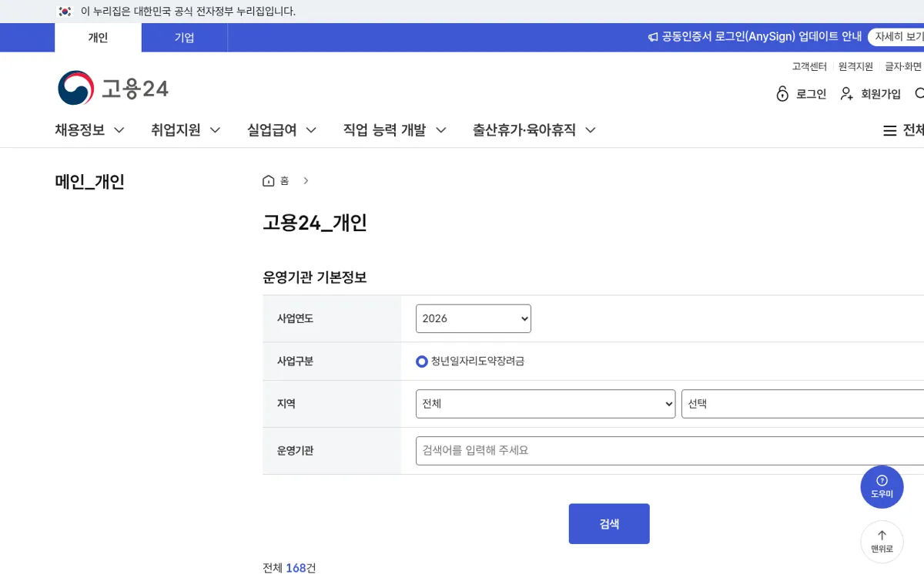Click the 로그인 link
The image size is (924, 578).
811,94
